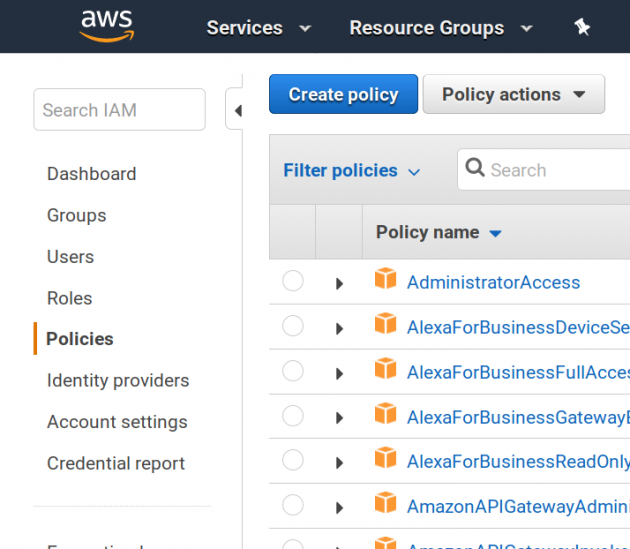Screen dimensions: 630x549
Task: Open Account settings in sidebar
Action: (x=117, y=422)
